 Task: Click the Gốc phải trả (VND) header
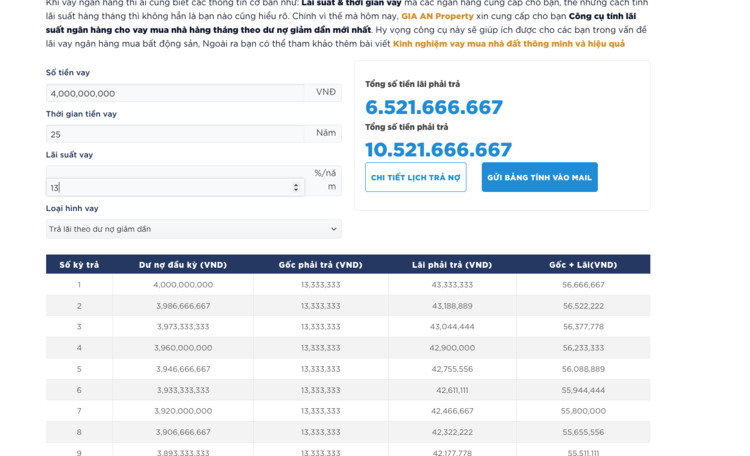[320, 265]
